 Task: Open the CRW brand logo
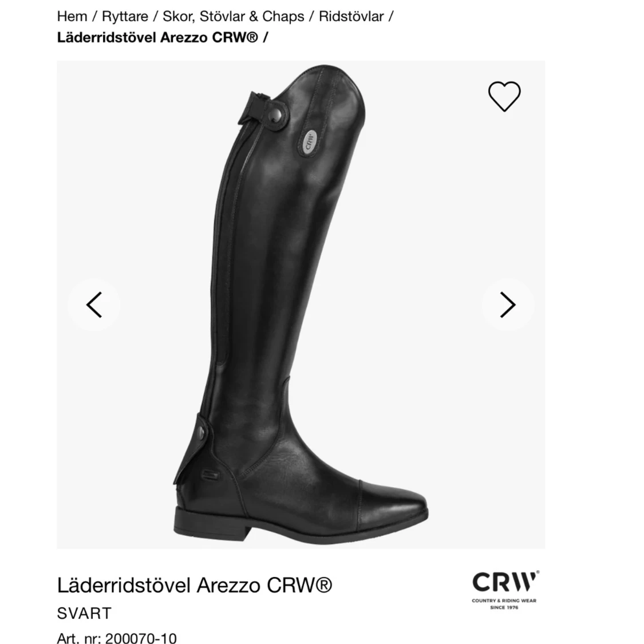505,590
